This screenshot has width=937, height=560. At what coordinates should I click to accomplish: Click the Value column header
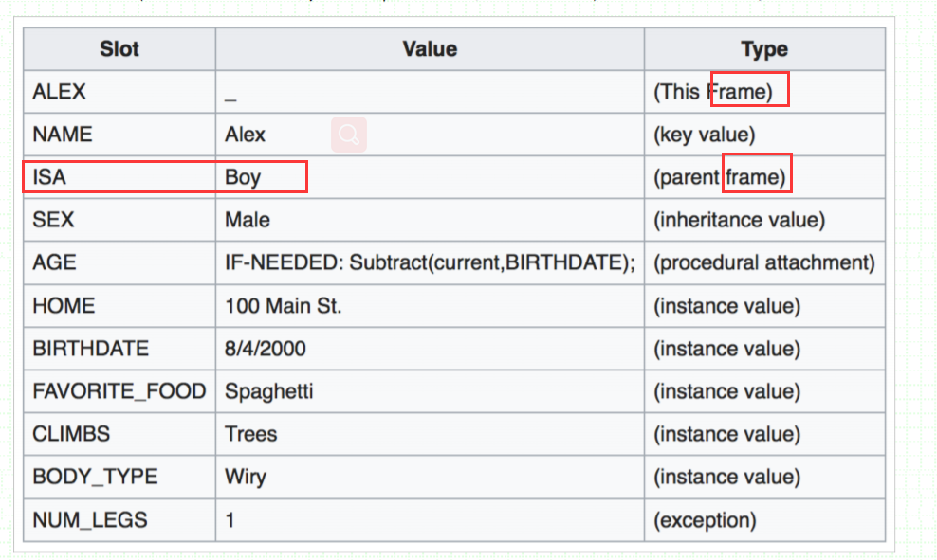pyautogui.click(x=430, y=49)
